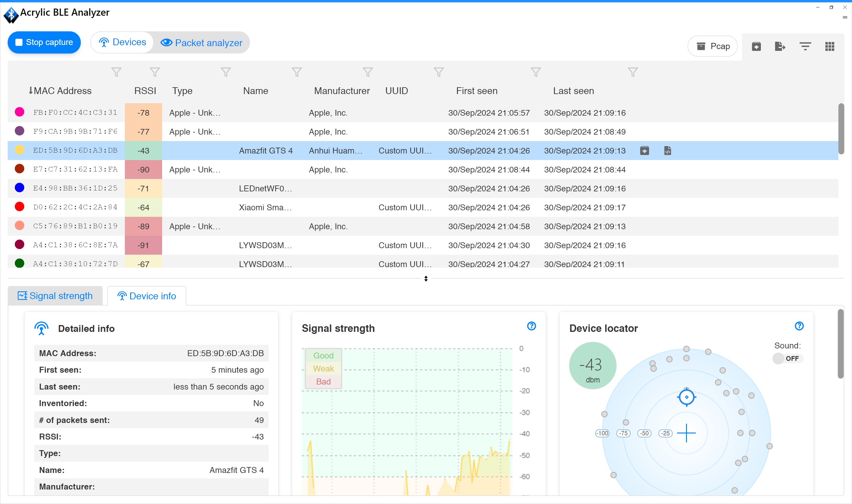Click the grid columns icon in toolbar
This screenshot has height=504, width=852.
coord(830,46)
